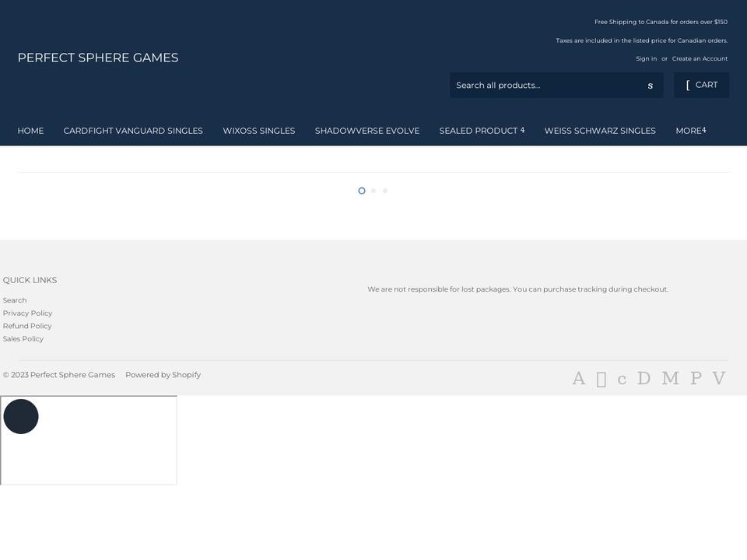The height and width of the screenshot is (560, 747).
Task: Click the search submit icon in search bar
Action: tap(650, 86)
